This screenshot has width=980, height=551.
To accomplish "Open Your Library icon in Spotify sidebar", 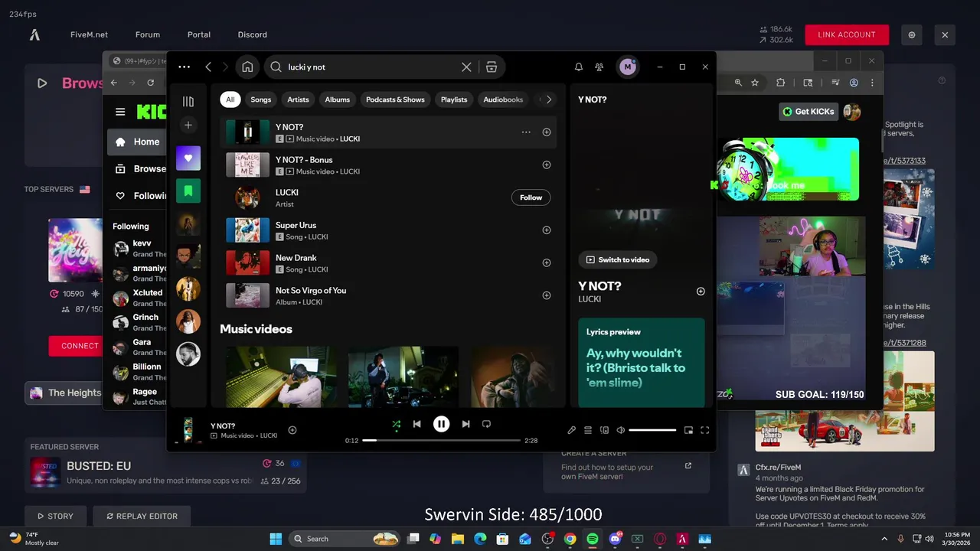I will click(x=188, y=101).
